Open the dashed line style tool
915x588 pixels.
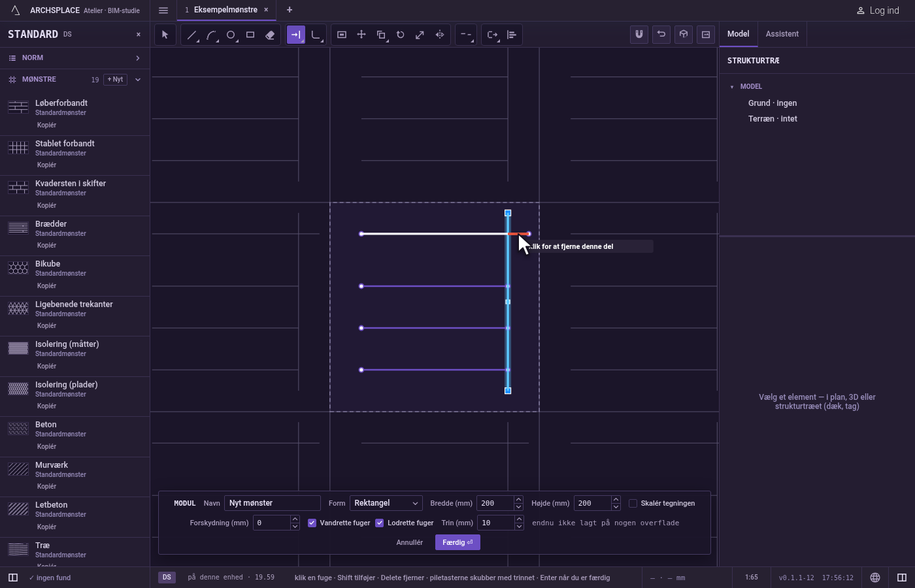[466, 35]
